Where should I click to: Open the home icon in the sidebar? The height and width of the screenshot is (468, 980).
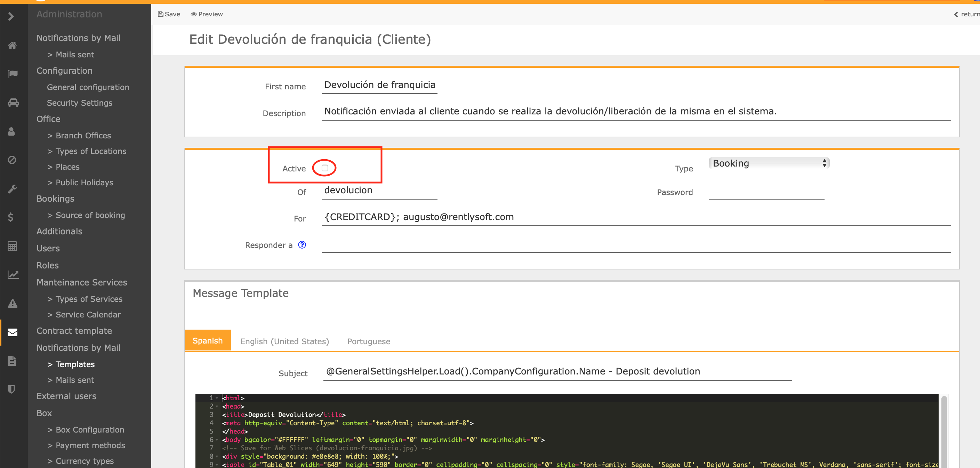coord(12,45)
